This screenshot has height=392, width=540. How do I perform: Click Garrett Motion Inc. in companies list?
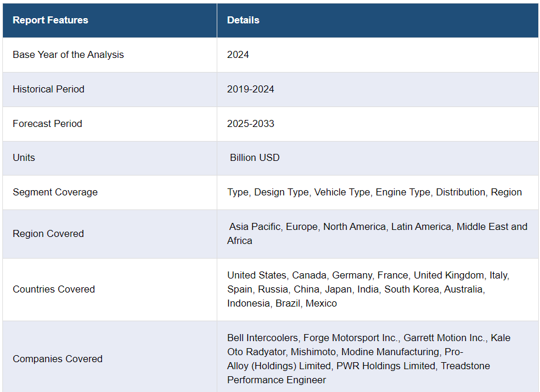[x=445, y=338]
